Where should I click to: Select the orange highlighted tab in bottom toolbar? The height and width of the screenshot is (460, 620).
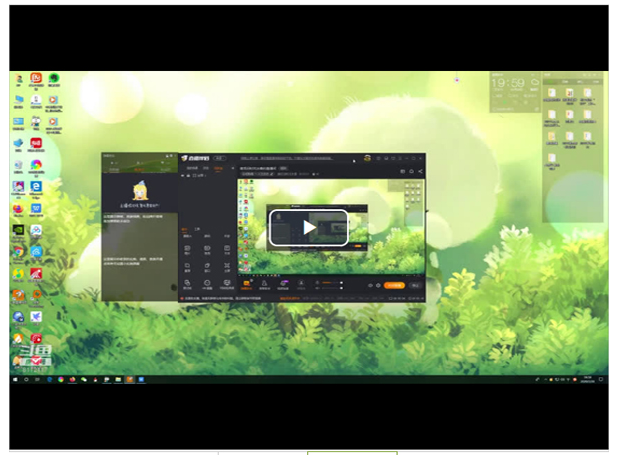(247, 285)
